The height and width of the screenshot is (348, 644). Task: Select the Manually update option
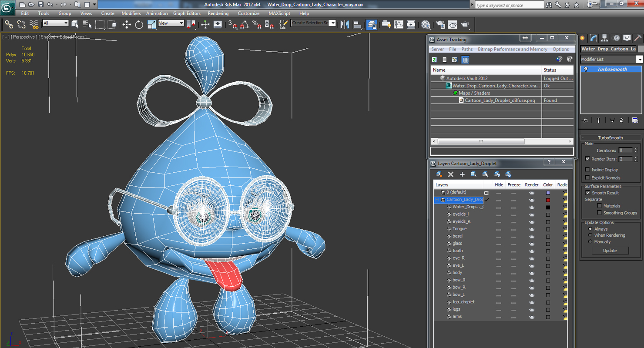click(590, 241)
